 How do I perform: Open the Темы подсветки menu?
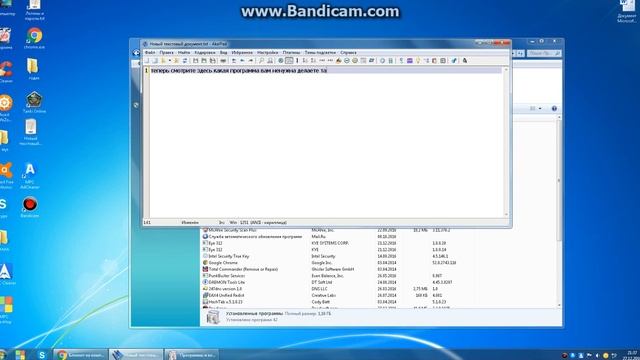click(320, 53)
